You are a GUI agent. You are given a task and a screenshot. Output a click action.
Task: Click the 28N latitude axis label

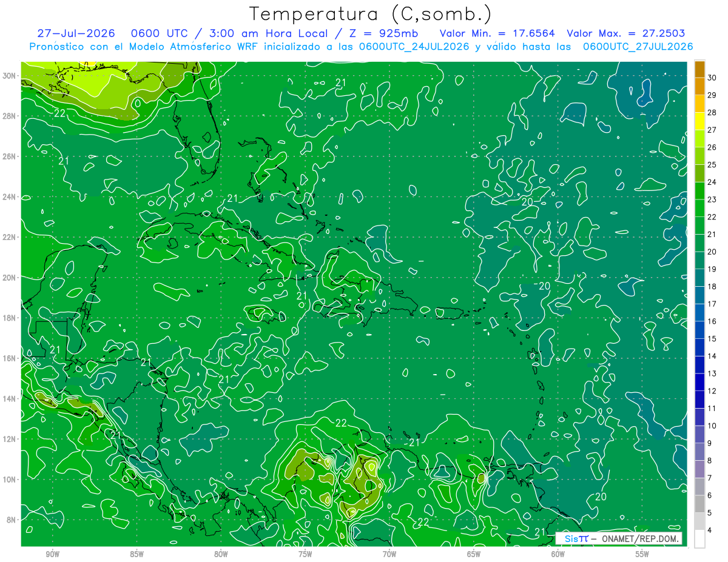pos(10,116)
